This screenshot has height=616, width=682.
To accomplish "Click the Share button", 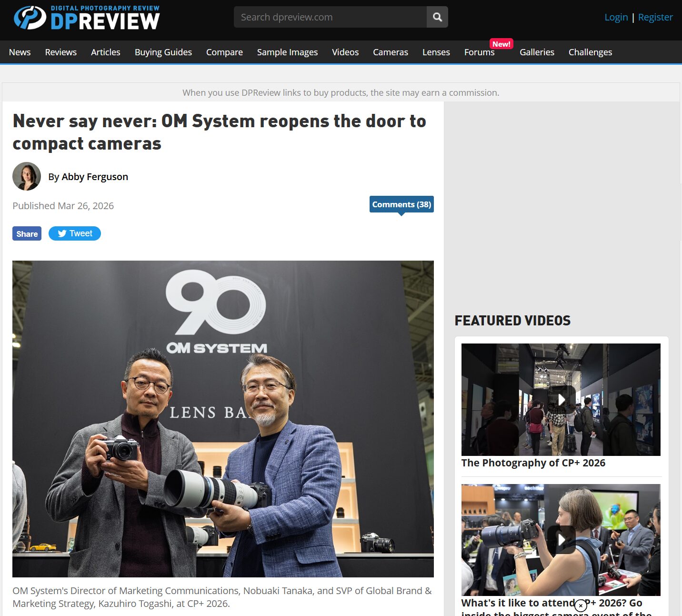I will (x=27, y=234).
